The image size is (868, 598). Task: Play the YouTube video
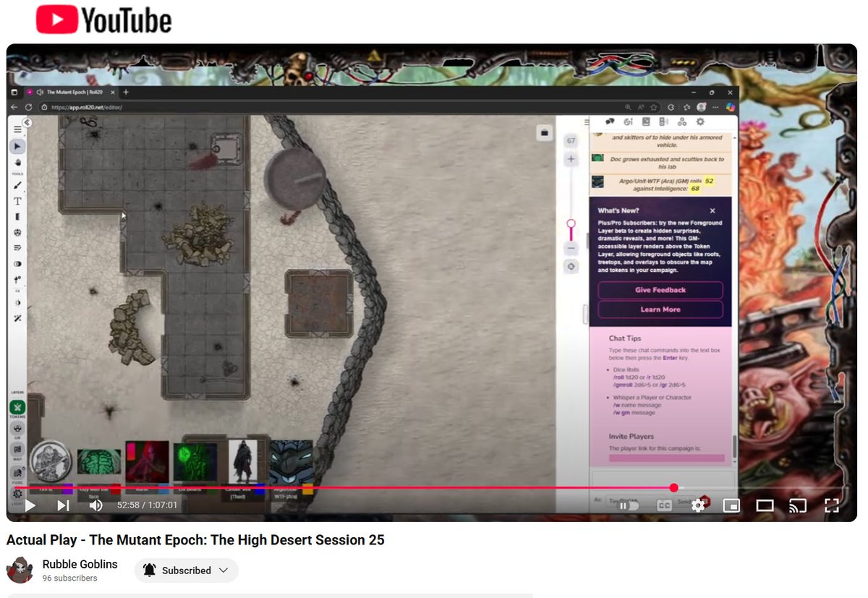(x=30, y=505)
